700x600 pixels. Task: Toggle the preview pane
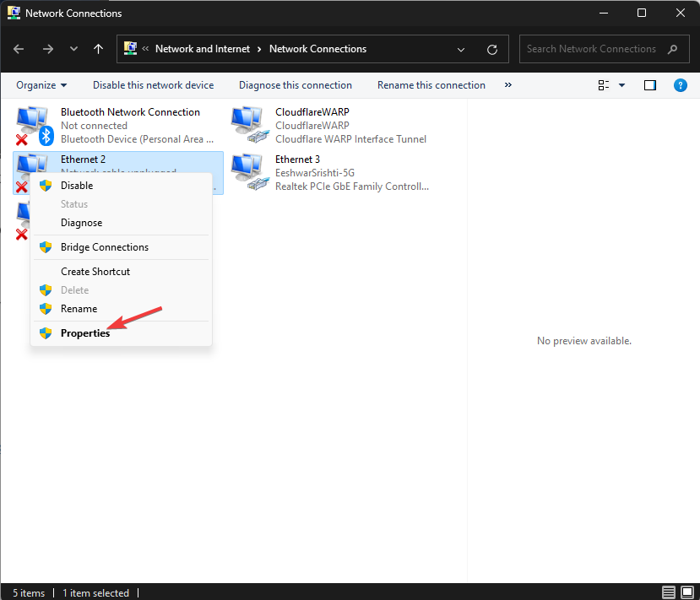coord(650,85)
